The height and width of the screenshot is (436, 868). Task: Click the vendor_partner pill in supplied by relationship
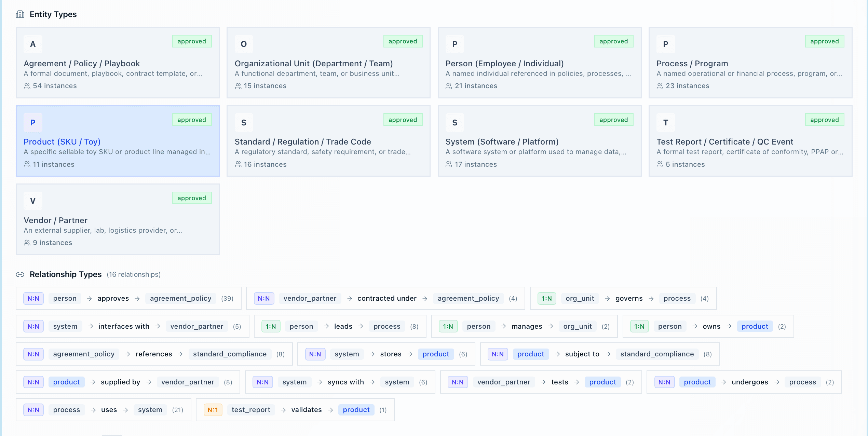pyautogui.click(x=188, y=382)
